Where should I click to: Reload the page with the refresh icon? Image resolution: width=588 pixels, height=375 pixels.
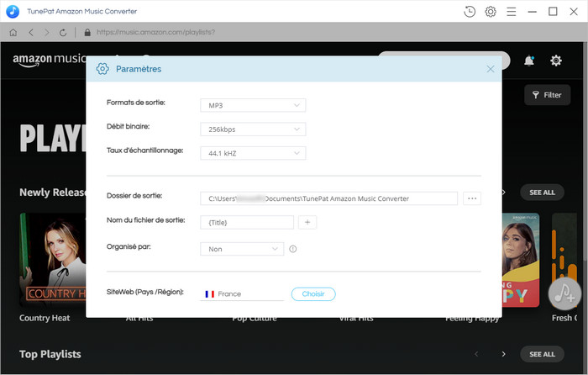click(63, 33)
